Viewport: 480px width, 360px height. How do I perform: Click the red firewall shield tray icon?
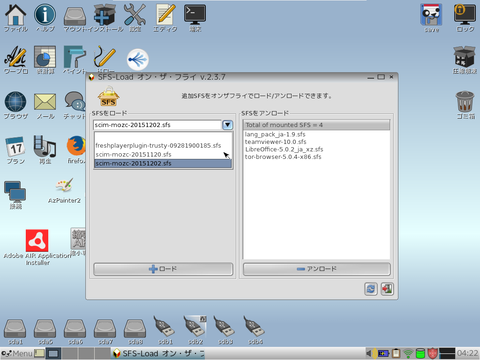point(433,353)
